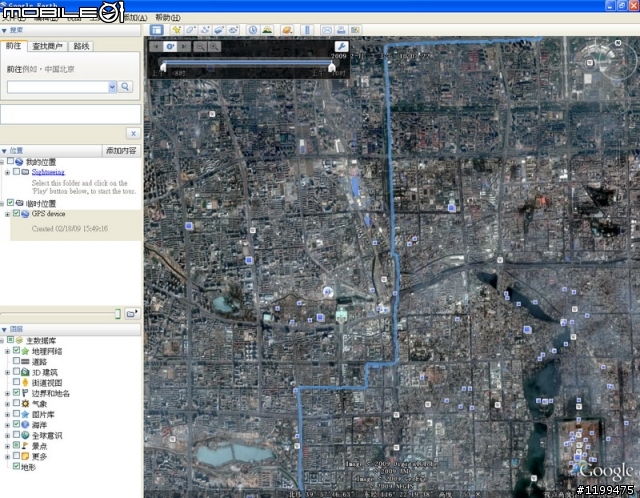Expand the 图片库 layer group
640x498 pixels.
(7, 415)
